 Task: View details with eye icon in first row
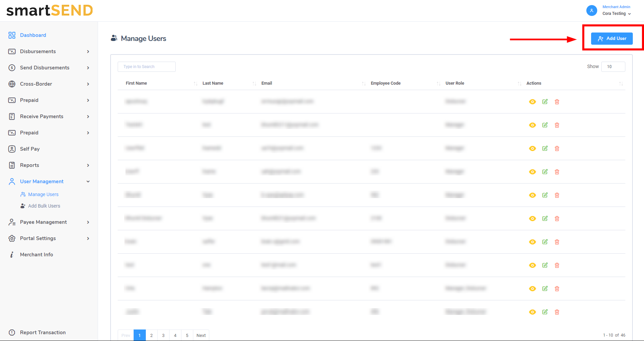(x=532, y=102)
